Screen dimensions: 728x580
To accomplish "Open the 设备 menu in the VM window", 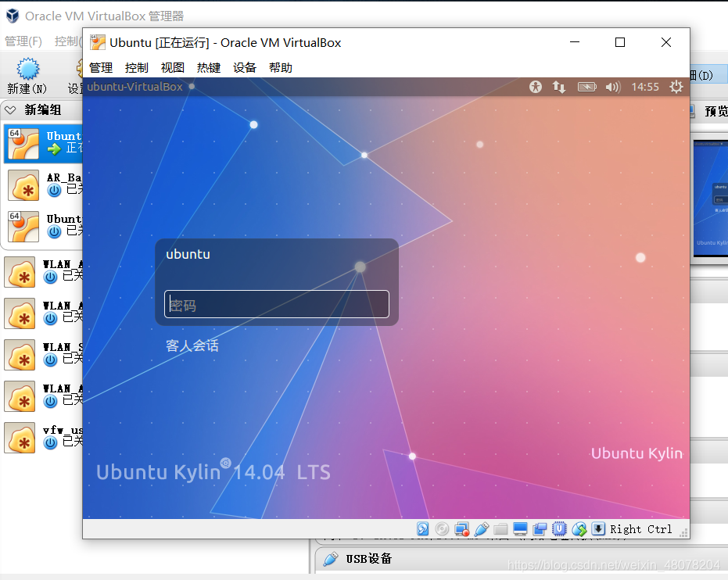I will click(x=244, y=67).
